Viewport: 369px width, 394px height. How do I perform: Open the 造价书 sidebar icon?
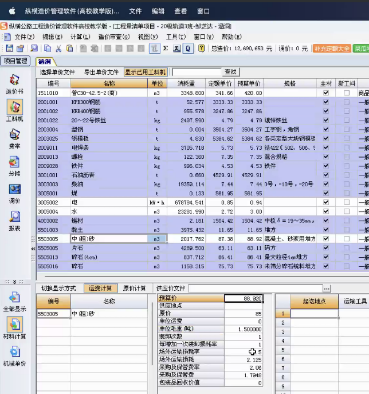click(x=14, y=83)
